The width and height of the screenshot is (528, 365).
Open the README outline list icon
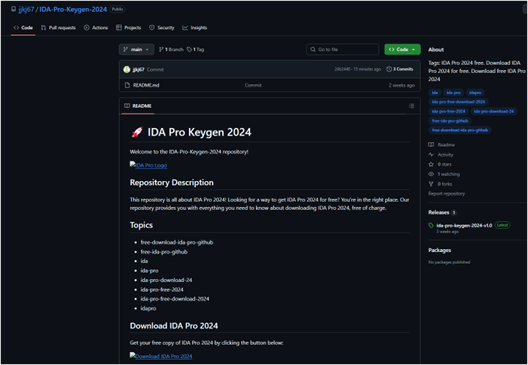[411, 106]
